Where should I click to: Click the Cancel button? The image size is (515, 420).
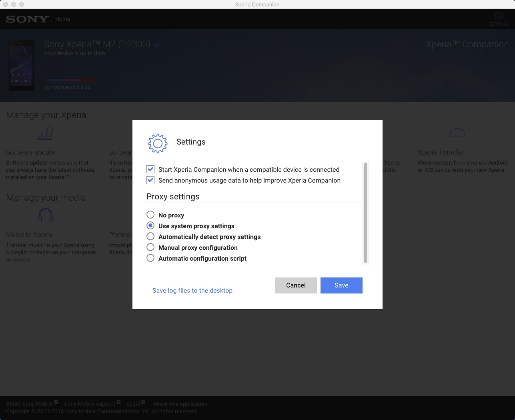(296, 285)
